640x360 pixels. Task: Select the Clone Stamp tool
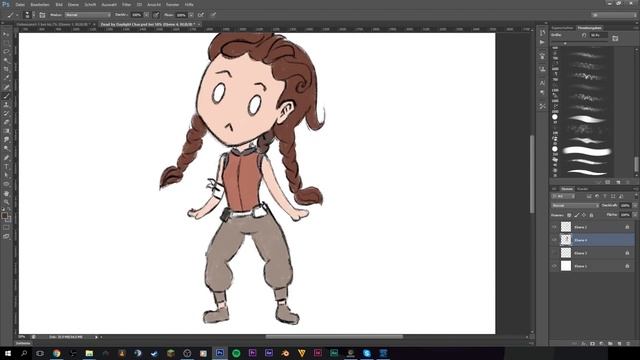[x=6, y=104]
